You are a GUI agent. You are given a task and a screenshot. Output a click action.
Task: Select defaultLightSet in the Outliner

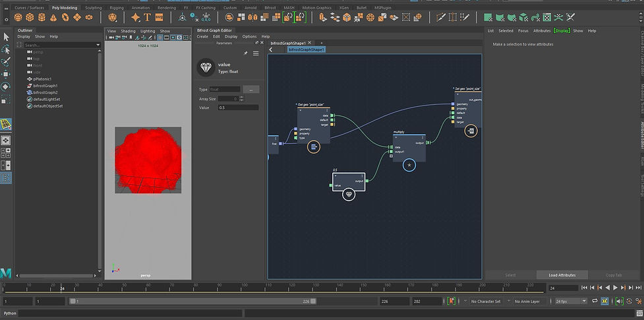pos(46,99)
